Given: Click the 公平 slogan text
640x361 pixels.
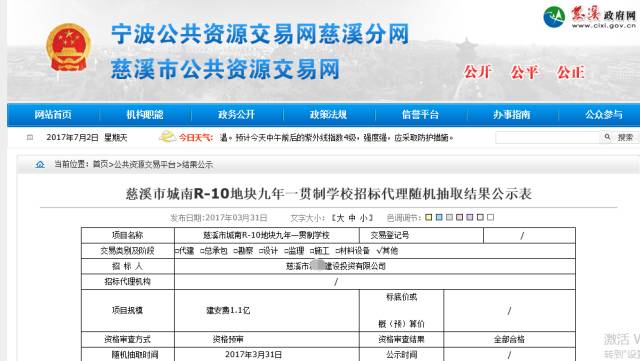Looking at the screenshot, I should tap(524, 72).
